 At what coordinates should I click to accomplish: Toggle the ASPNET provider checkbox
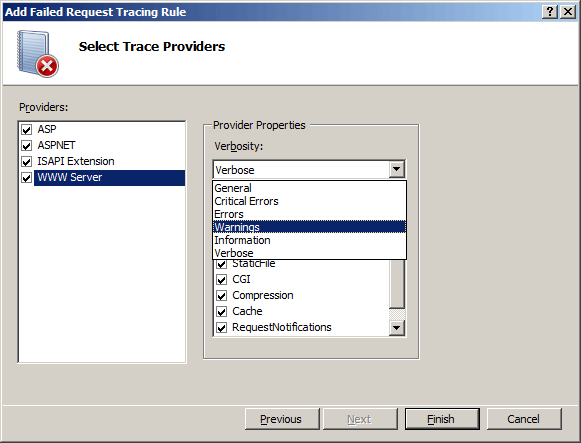click(26, 146)
